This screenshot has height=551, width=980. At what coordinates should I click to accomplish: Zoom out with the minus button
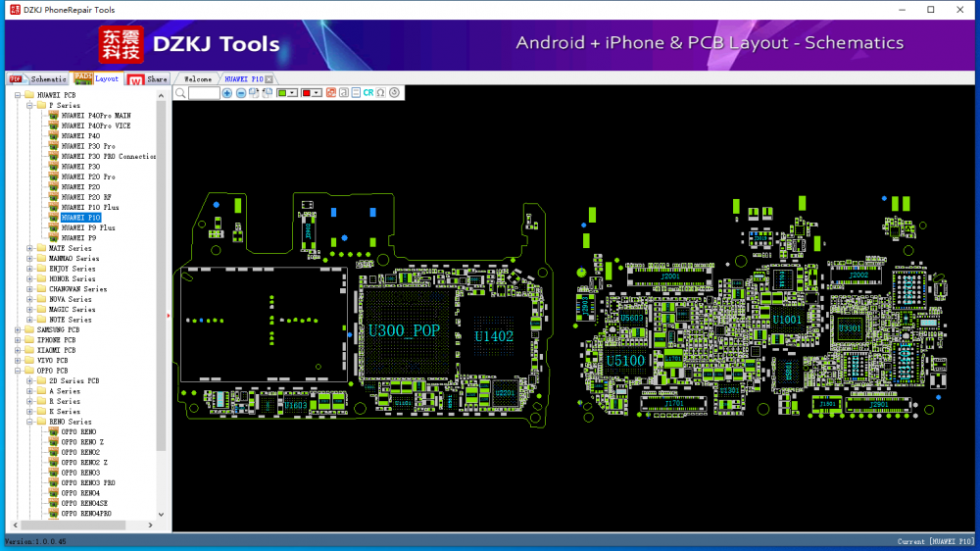[x=241, y=93]
